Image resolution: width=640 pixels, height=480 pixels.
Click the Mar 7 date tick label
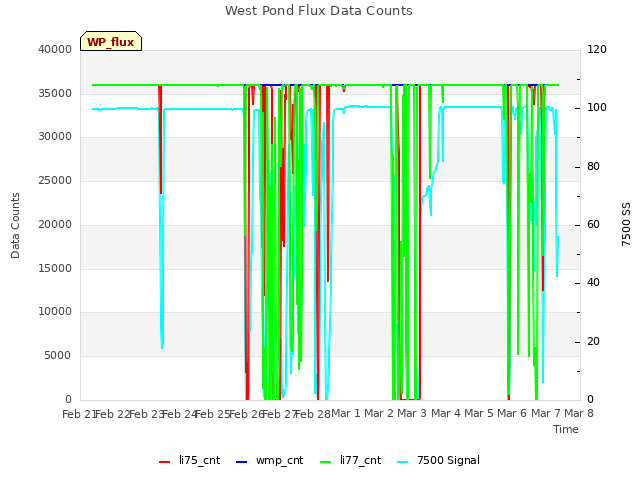pyautogui.click(x=546, y=413)
